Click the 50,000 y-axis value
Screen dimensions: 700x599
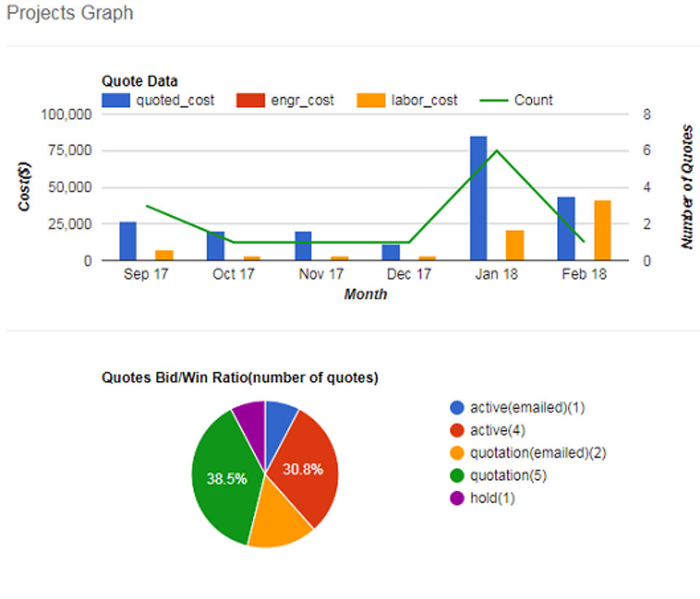70,187
